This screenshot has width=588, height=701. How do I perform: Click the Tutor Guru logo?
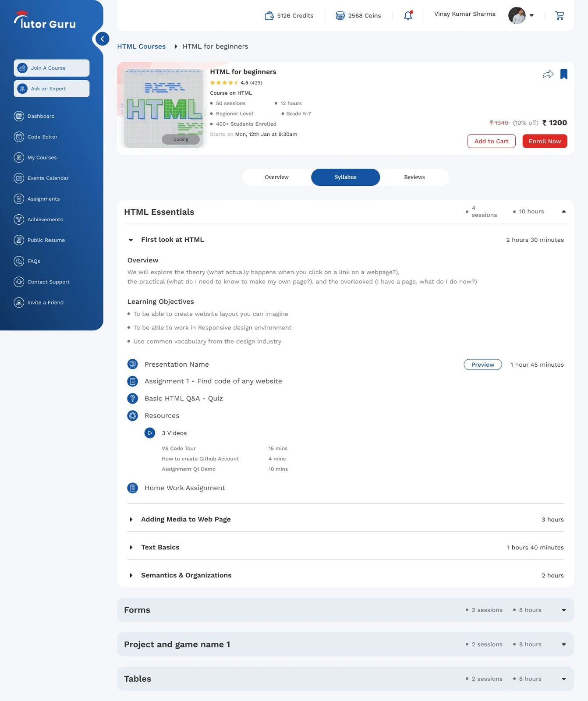click(44, 20)
